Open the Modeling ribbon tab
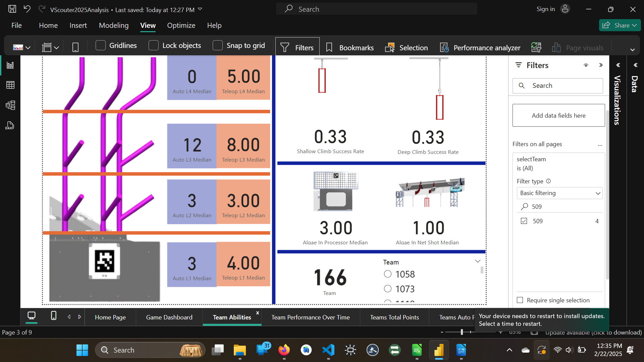 [114, 25]
